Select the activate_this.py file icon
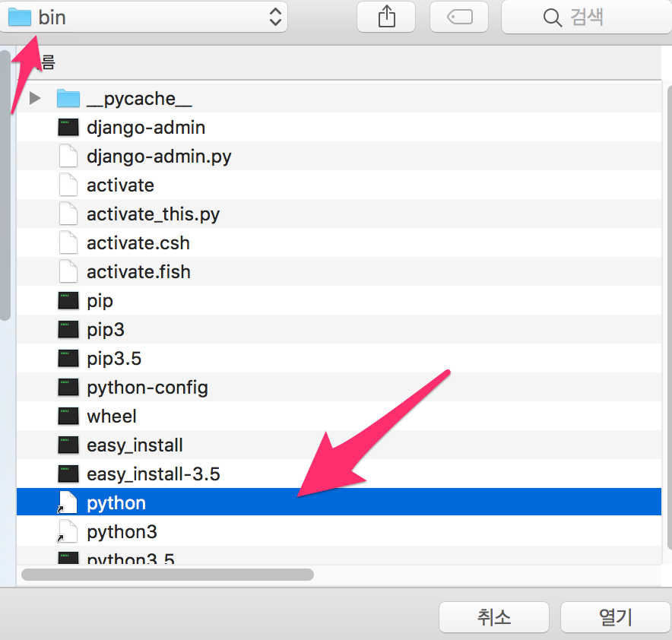672x640 pixels. click(x=68, y=214)
